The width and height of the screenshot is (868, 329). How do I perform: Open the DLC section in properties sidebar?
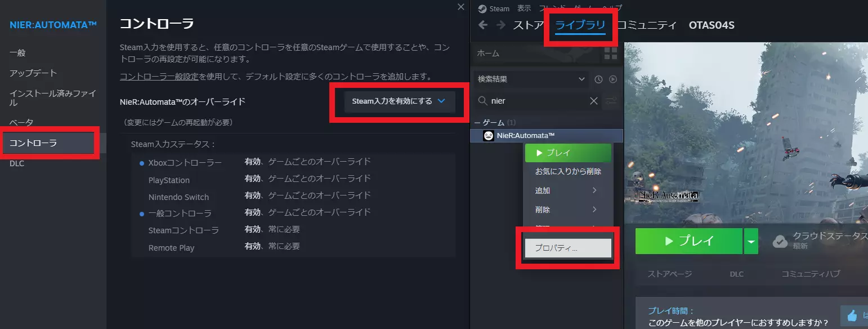(17, 163)
